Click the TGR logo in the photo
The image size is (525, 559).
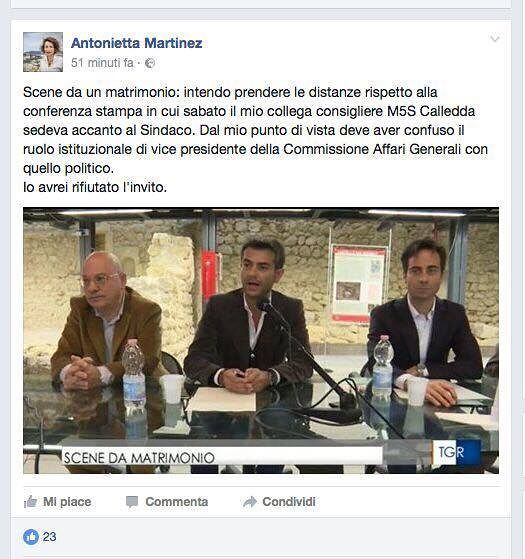coord(456,452)
